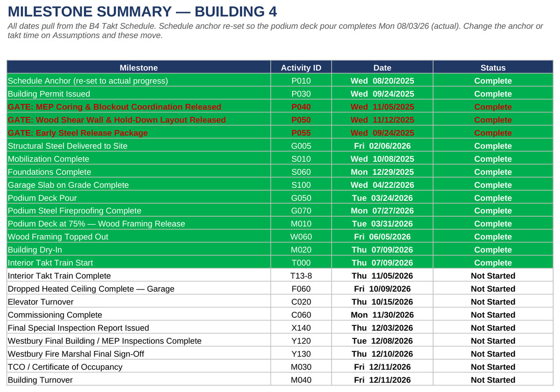Viewport: 560px width, 392px height.
Task: Select 'Final Special Inspection Report Issued' cell
Action: [x=139, y=328]
